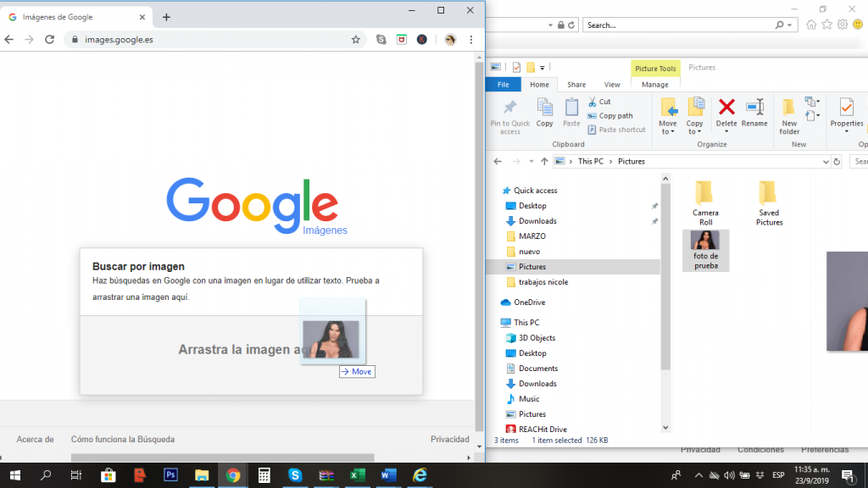Expand the address bar history dropdown

pyautogui.click(x=826, y=162)
